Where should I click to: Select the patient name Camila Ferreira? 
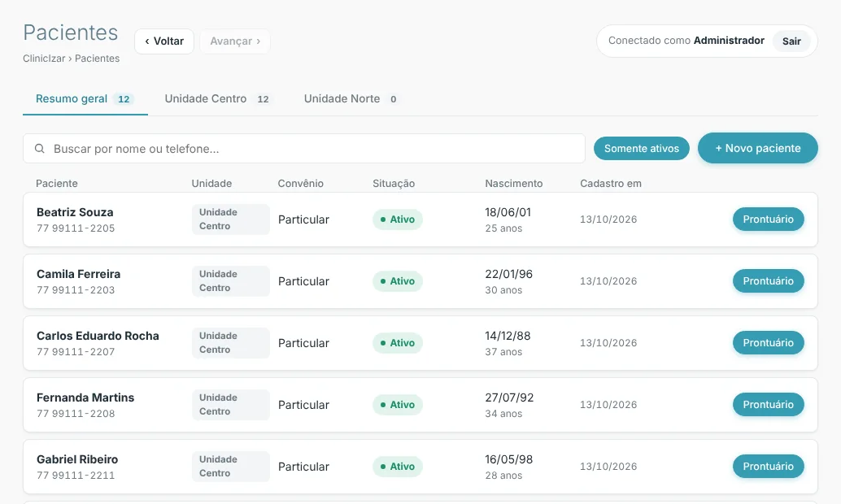(x=78, y=274)
